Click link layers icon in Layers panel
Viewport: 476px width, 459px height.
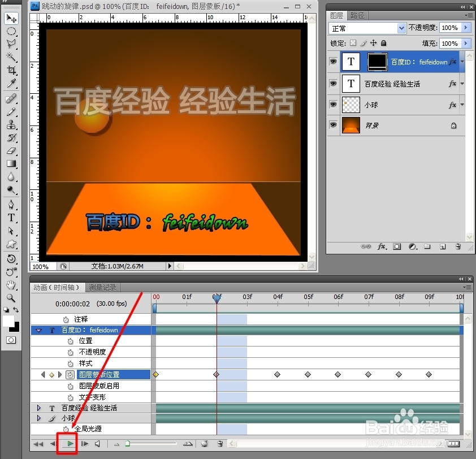click(x=366, y=246)
